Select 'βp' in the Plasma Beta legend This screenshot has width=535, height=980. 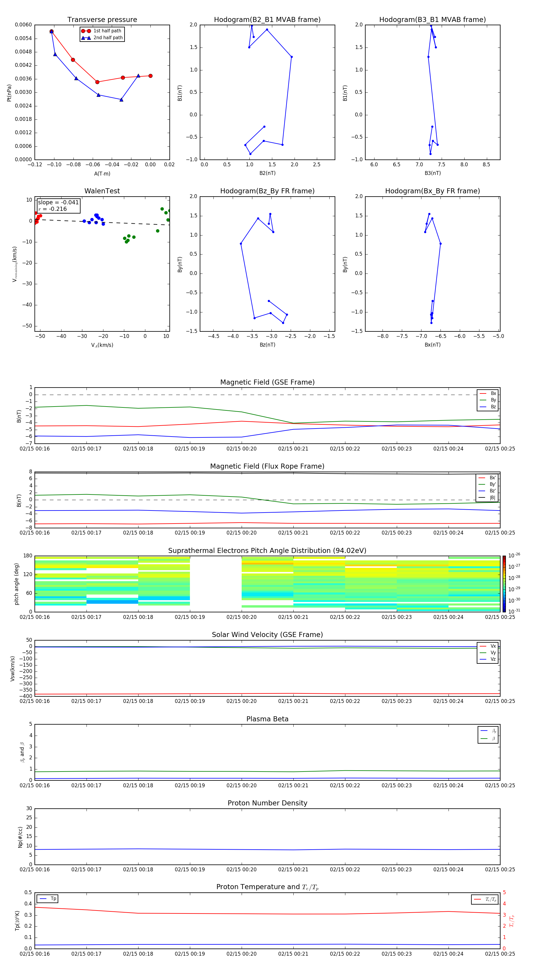click(488, 731)
